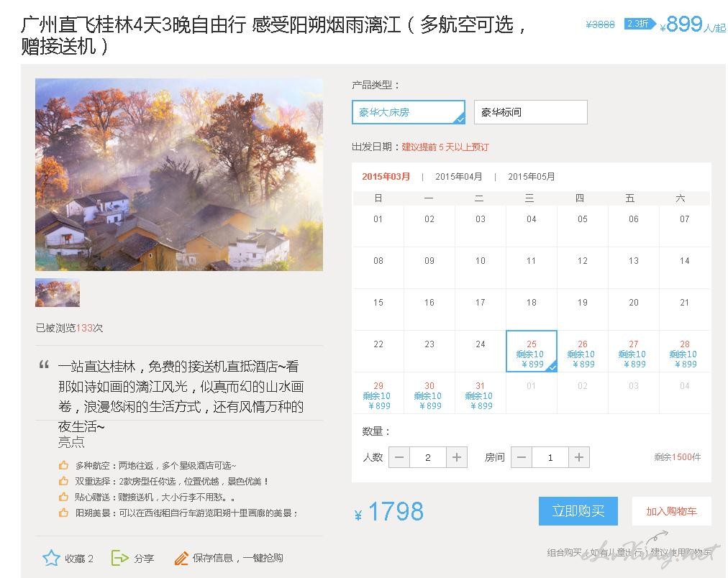The height and width of the screenshot is (578, 728).
Task: Click the calendar date 24
Action: click(481, 344)
